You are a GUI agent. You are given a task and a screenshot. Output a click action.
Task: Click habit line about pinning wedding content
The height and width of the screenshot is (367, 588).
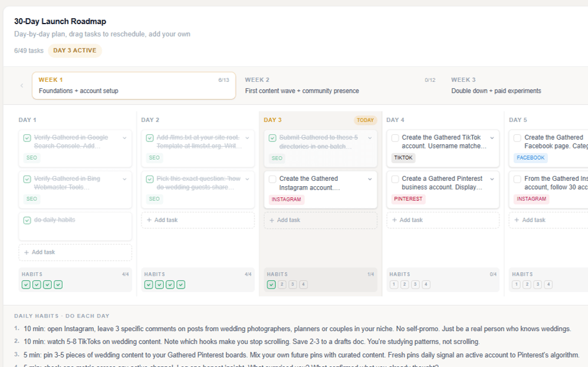tap(301, 355)
